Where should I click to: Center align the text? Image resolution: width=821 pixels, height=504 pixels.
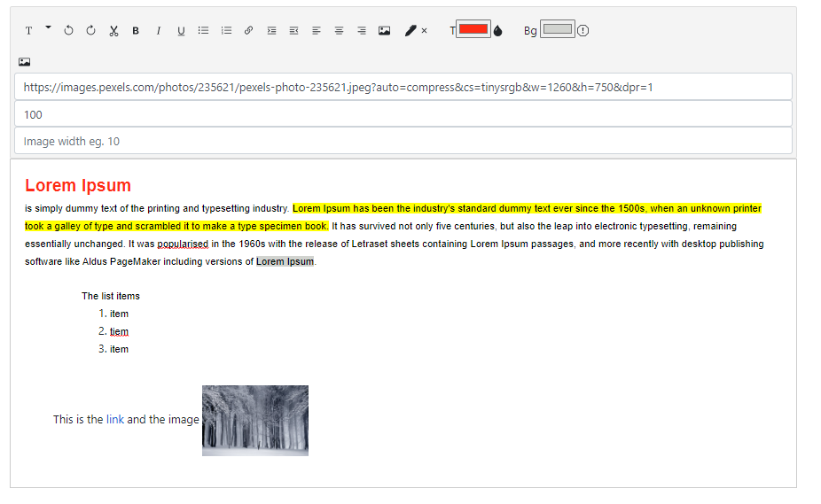pos(340,31)
